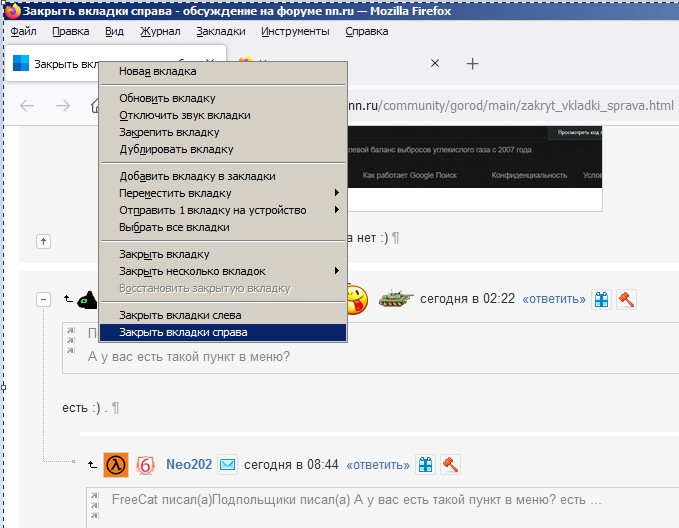Screen dimensions: 679x528
Task: Click the reply text есть :) .
Action: (x=81, y=408)
